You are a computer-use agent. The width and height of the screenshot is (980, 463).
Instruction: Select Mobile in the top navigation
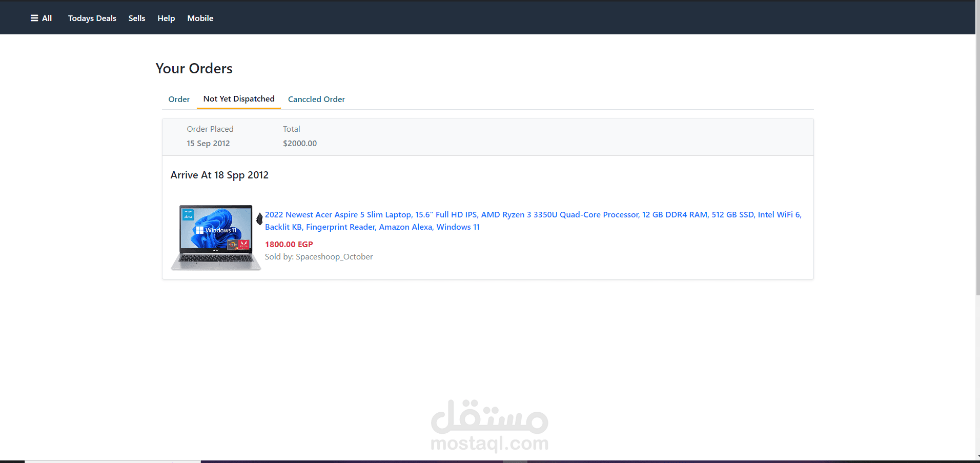[x=200, y=18]
